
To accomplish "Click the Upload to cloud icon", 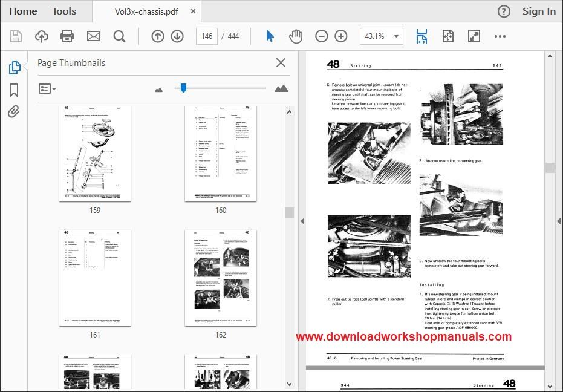I will coord(42,36).
